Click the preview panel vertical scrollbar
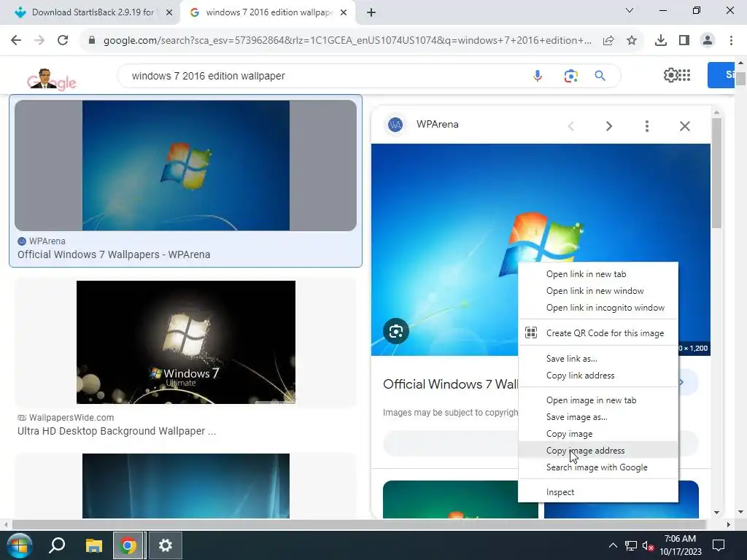747x560 pixels. pos(716,172)
